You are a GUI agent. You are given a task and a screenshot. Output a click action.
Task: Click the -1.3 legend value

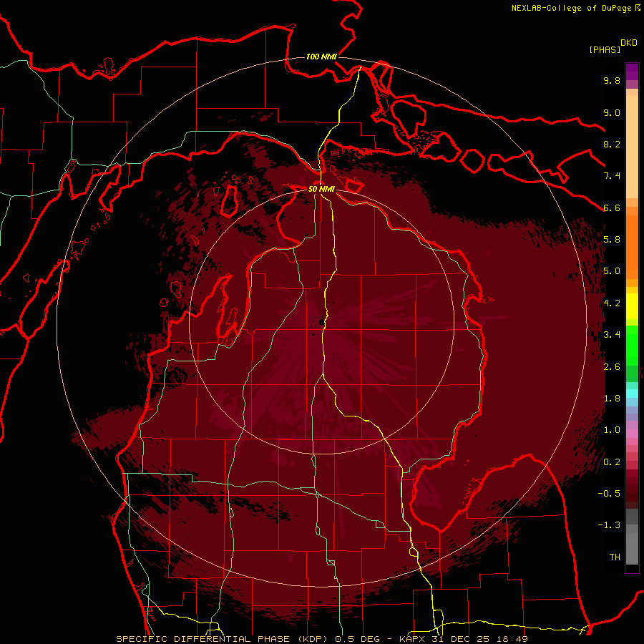(609, 525)
